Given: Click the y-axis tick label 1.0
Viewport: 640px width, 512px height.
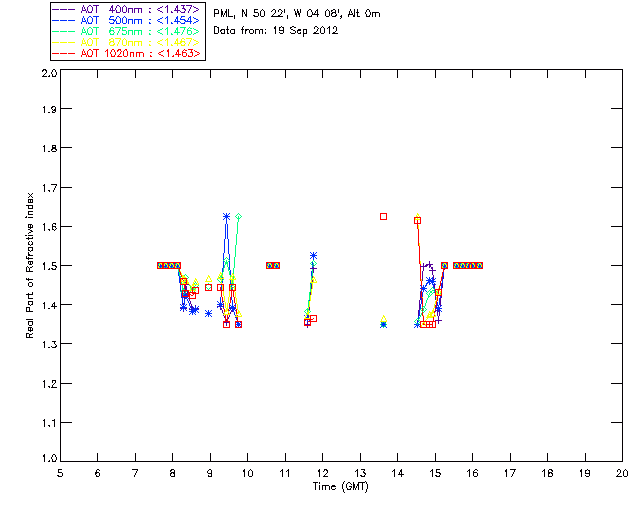Looking at the screenshot, I should coord(49,458).
